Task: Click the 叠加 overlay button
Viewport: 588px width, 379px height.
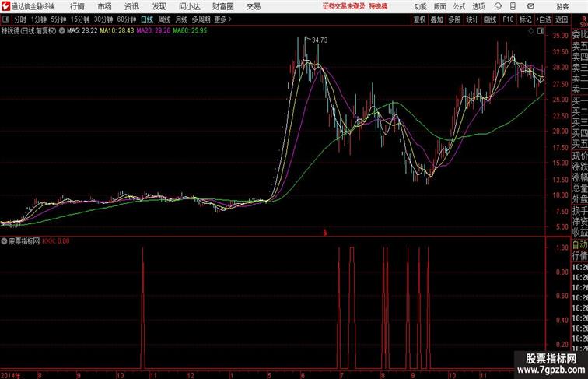Action: 436,19
